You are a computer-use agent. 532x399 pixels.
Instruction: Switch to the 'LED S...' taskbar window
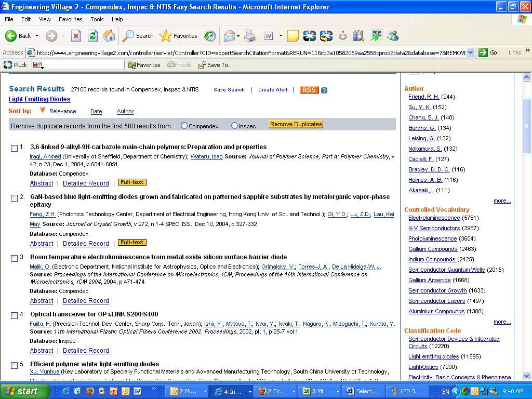click(406, 392)
